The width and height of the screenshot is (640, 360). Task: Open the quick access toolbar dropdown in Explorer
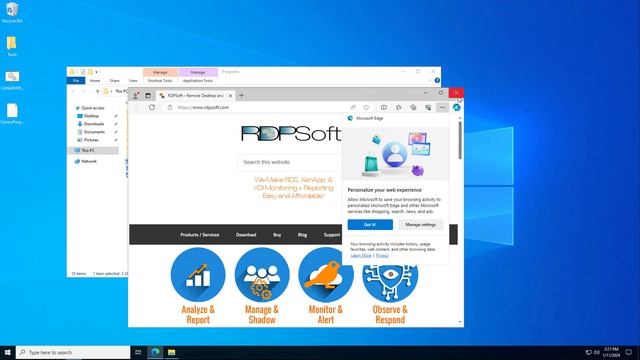[97, 72]
